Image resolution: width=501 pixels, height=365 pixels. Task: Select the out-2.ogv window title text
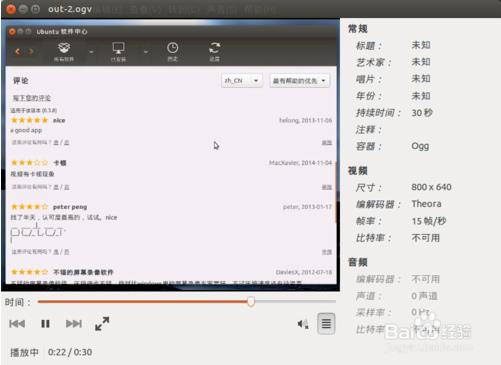[x=70, y=9]
